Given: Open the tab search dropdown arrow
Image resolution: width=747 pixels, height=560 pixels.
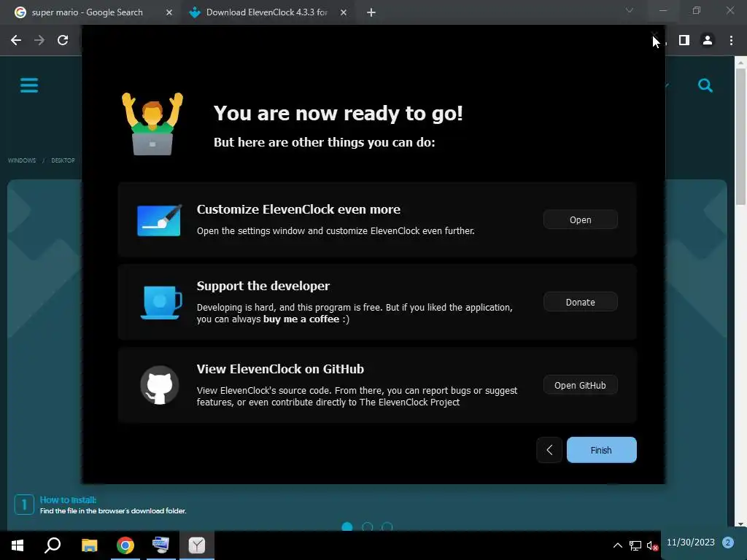Looking at the screenshot, I should click(630, 10).
